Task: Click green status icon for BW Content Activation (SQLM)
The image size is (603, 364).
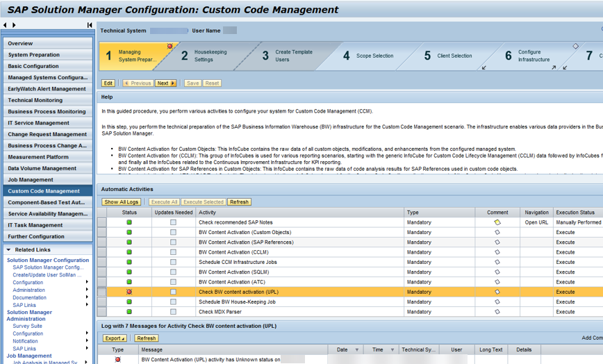Action: point(129,272)
